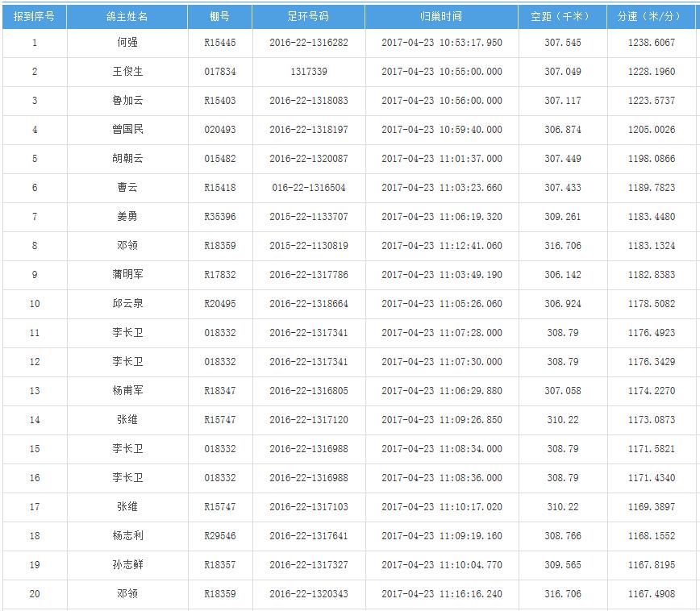Click owner name 孙志鲜
The image size is (700, 611).
pyautogui.click(x=127, y=565)
